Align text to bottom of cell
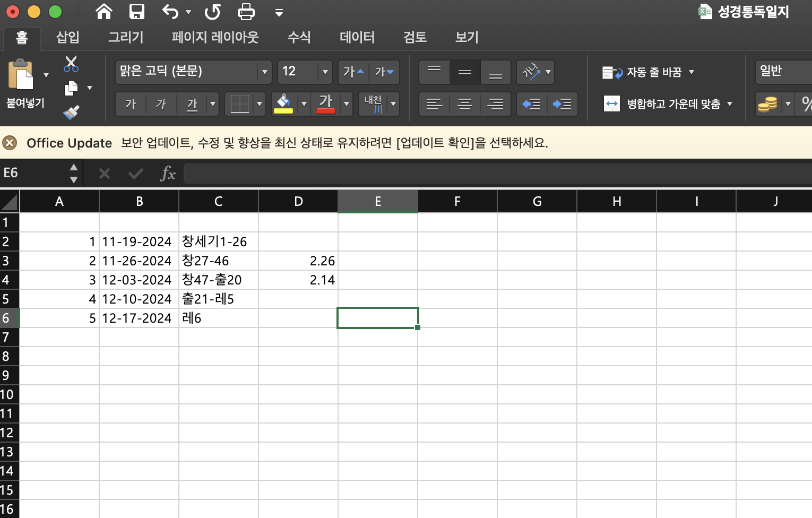This screenshot has width=812, height=518. pyautogui.click(x=496, y=72)
